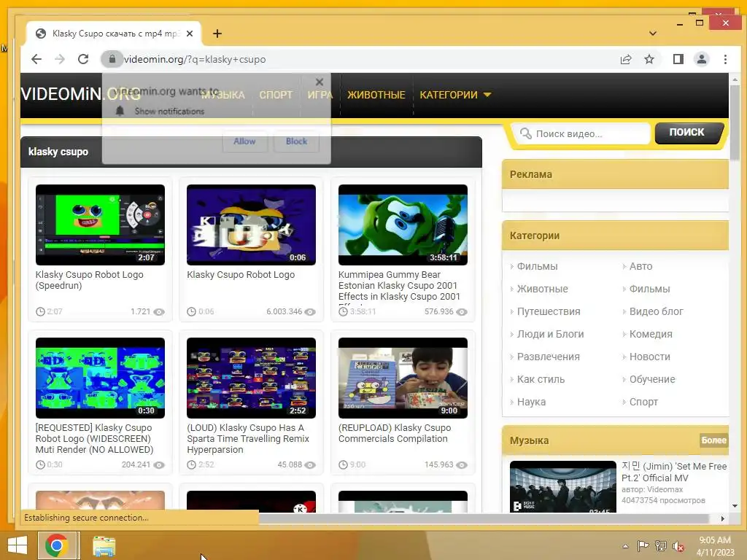This screenshot has width=747, height=560.
Task: Open the Commercials Compilation video thumbnail
Action: pos(403,378)
